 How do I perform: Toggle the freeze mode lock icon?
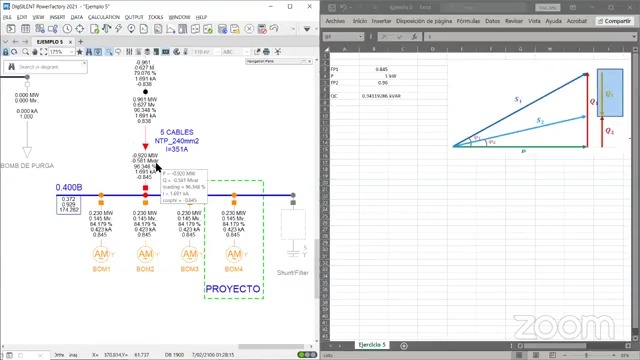coord(5,52)
